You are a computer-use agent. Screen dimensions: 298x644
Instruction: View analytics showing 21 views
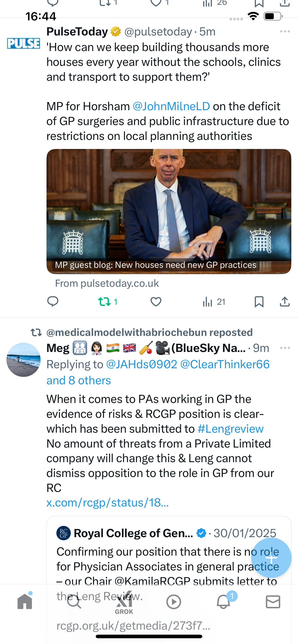pos(214,302)
